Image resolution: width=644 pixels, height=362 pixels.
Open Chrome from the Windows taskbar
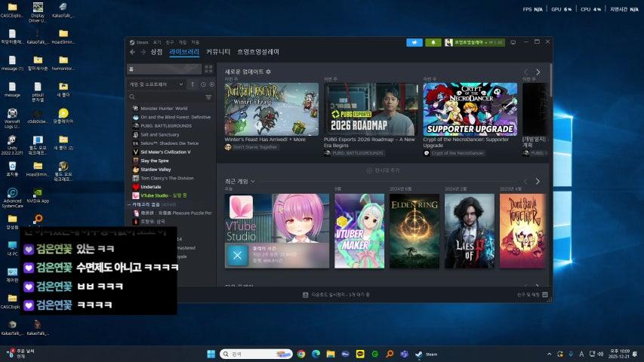point(301,354)
